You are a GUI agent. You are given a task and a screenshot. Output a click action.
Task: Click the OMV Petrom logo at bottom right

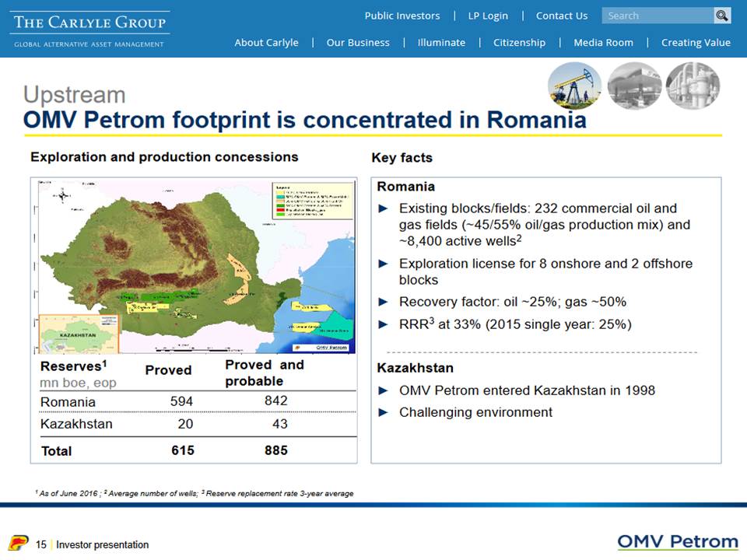tap(677, 541)
